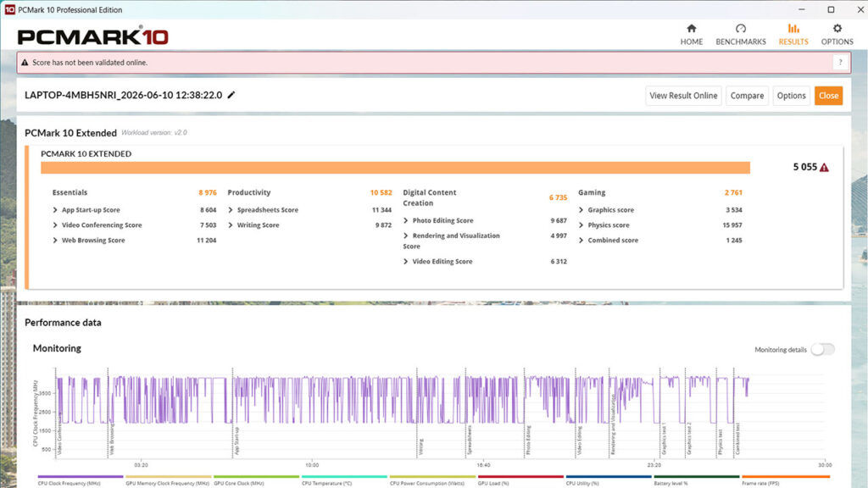
Task: Click the PCMark 10 app icon in title bar
Action: pos(10,9)
